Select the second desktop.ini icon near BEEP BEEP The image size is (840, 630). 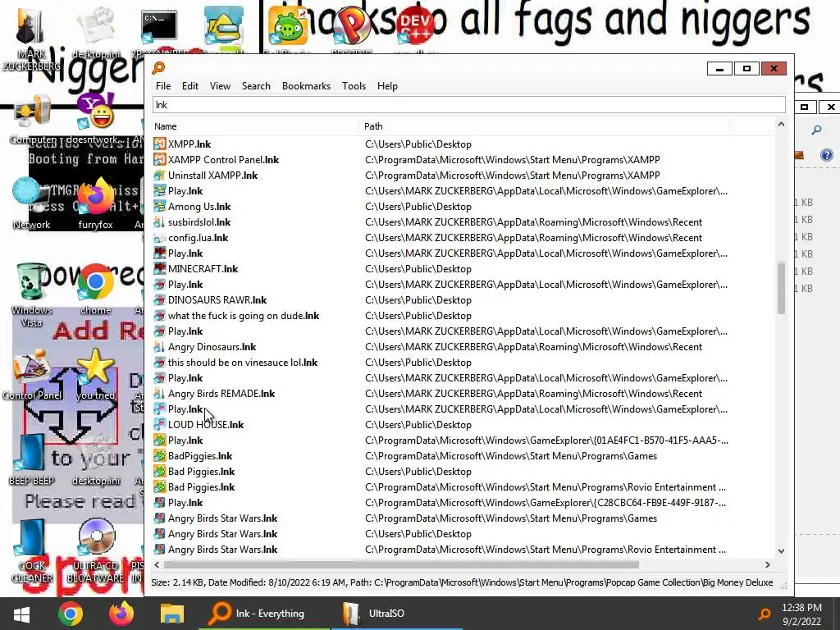(97, 459)
